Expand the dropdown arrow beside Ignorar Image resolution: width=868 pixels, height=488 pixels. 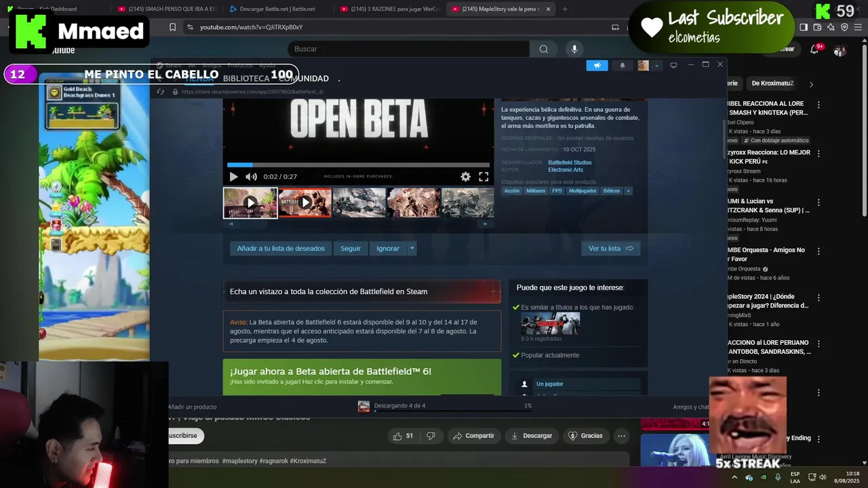click(x=412, y=249)
